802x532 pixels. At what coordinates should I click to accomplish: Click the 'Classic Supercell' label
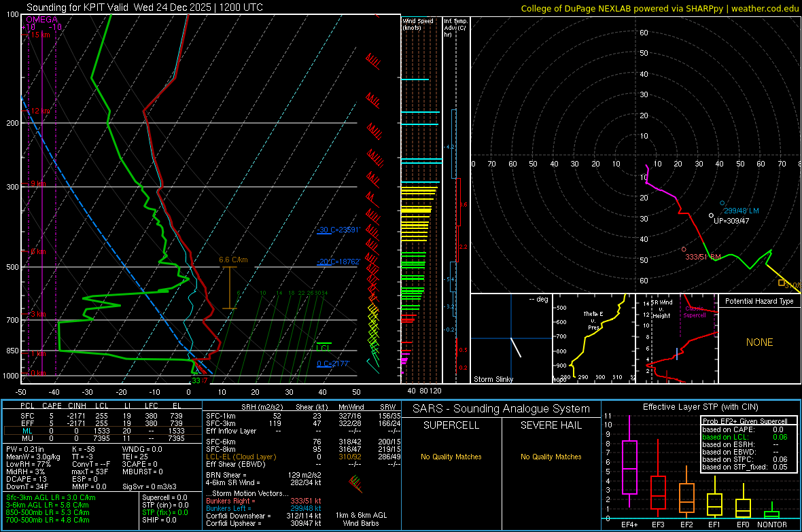pos(695,312)
